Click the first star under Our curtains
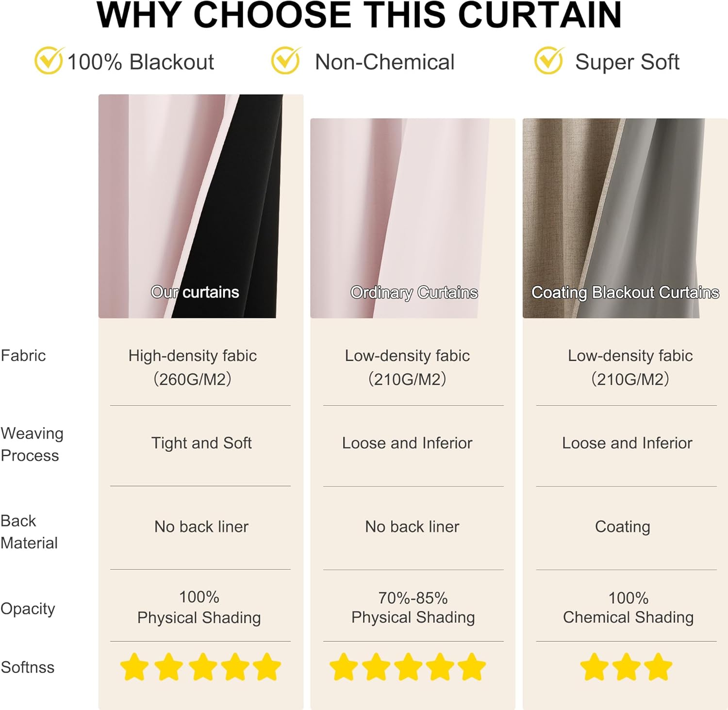 [x=134, y=667]
